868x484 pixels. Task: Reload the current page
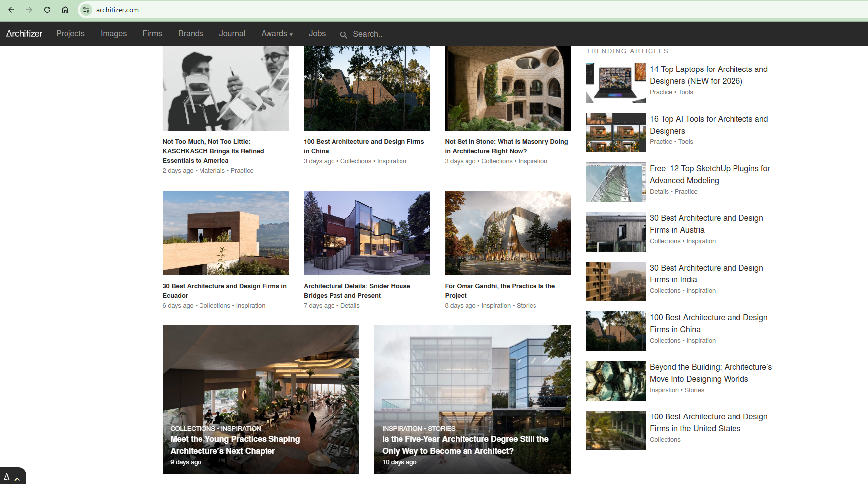click(x=47, y=10)
